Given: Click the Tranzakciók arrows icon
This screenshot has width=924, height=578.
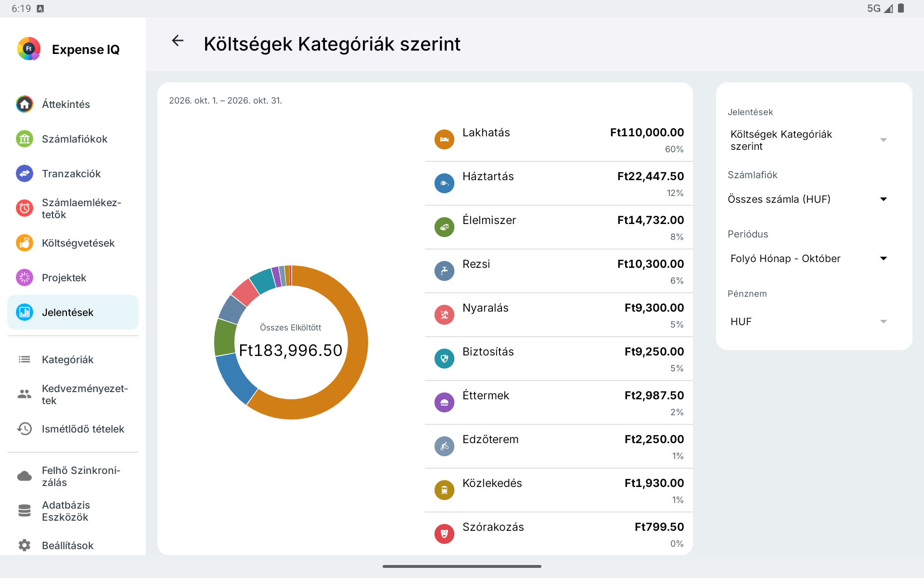Looking at the screenshot, I should [25, 173].
